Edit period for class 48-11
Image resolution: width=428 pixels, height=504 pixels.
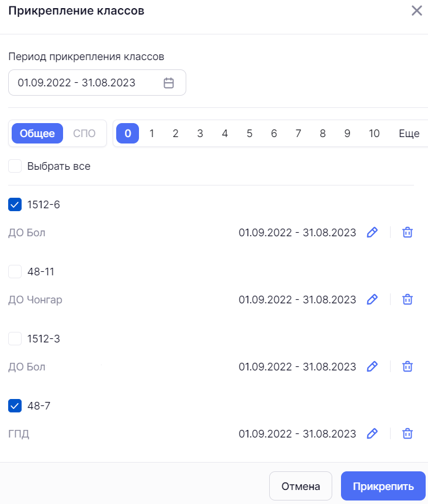373,300
